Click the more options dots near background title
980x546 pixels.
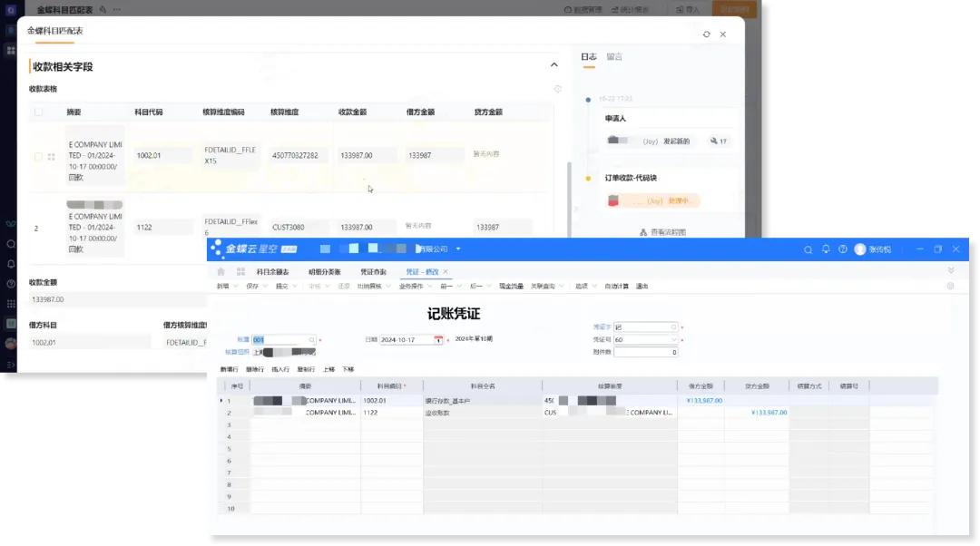pyautogui.click(x=117, y=9)
